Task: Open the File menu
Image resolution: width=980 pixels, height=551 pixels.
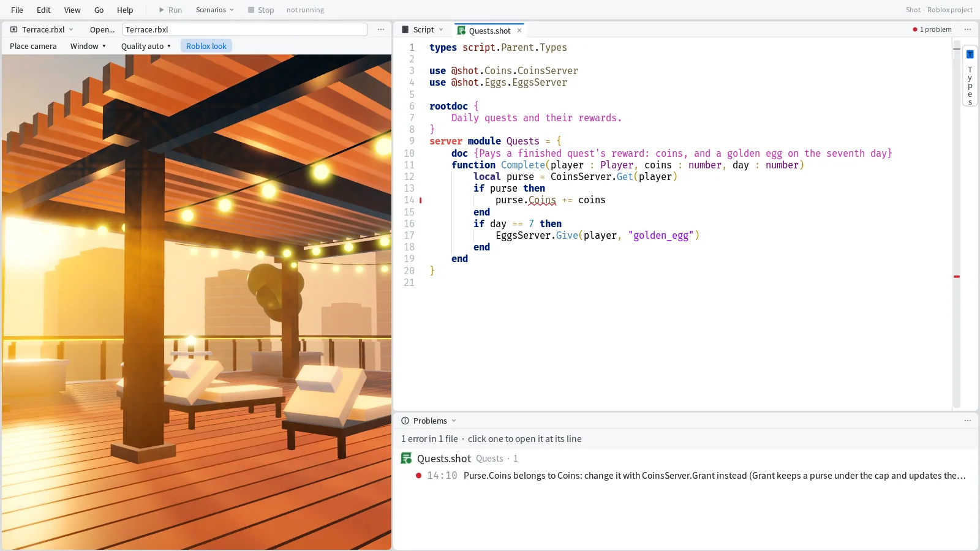Action: pos(17,10)
